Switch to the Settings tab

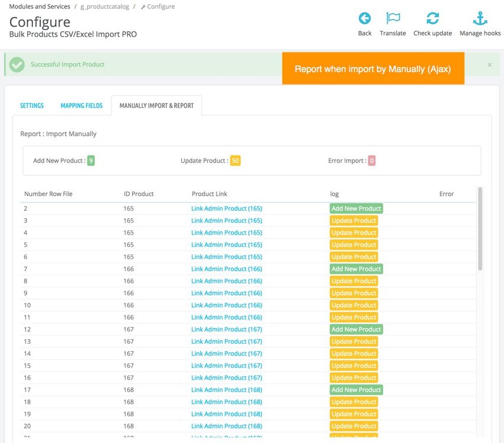[x=32, y=106]
